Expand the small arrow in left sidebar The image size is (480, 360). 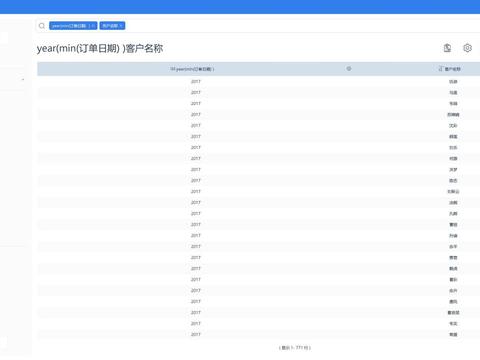click(23, 79)
